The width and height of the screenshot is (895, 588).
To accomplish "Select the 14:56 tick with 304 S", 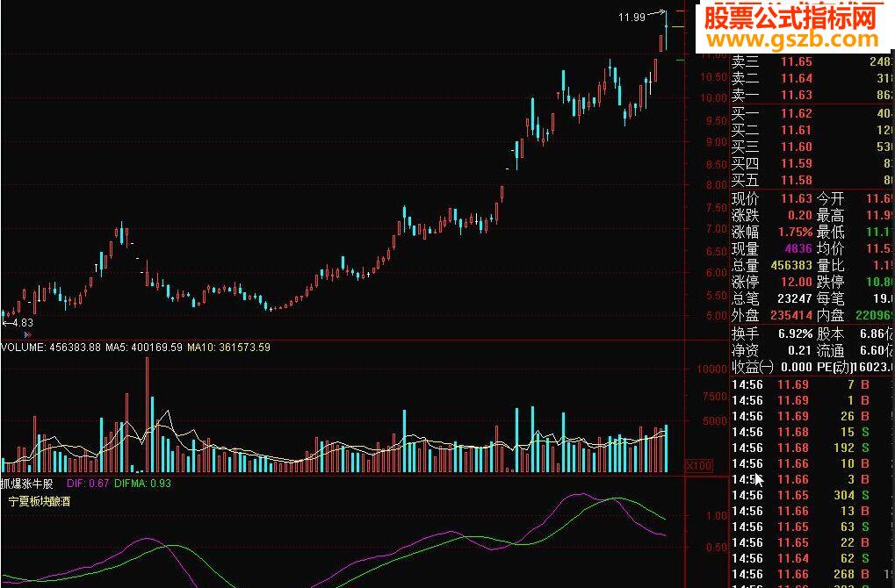I will point(812,495).
